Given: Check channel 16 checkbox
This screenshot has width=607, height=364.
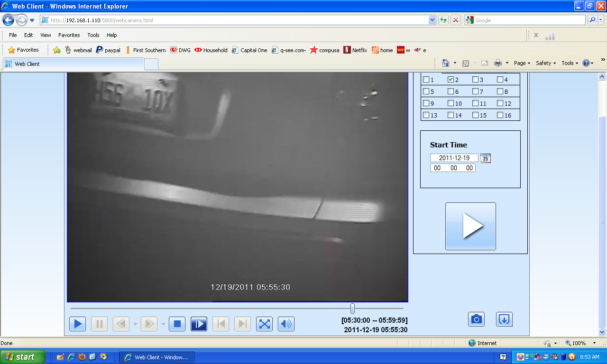Looking at the screenshot, I should coord(500,115).
